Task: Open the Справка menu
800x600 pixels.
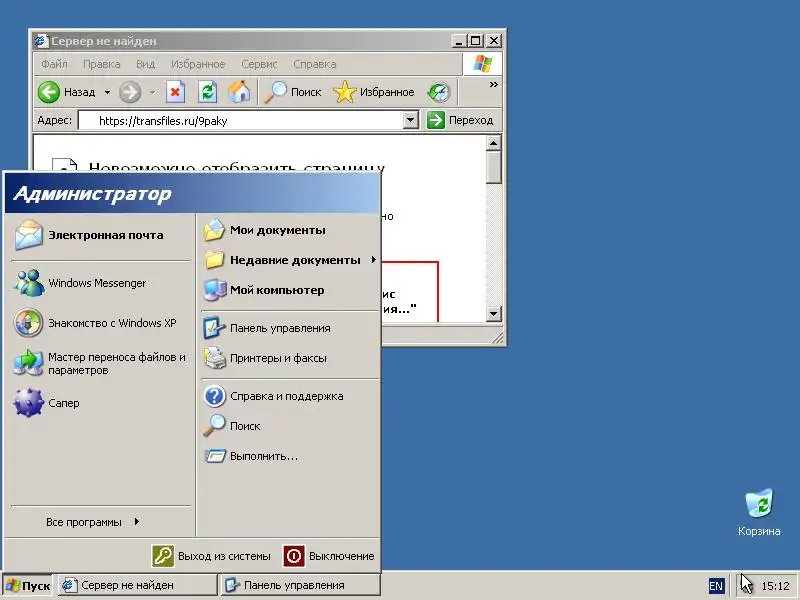Action: click(x=315, y=64)
